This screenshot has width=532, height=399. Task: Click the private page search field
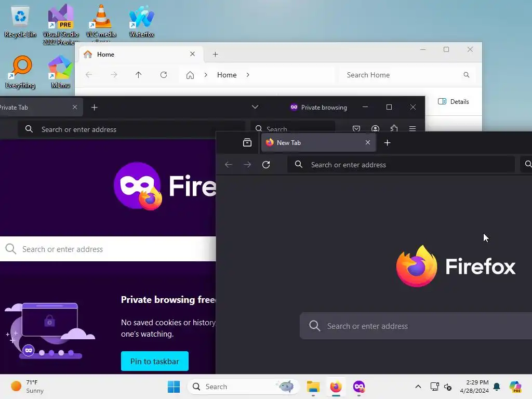tap(108, 249)
